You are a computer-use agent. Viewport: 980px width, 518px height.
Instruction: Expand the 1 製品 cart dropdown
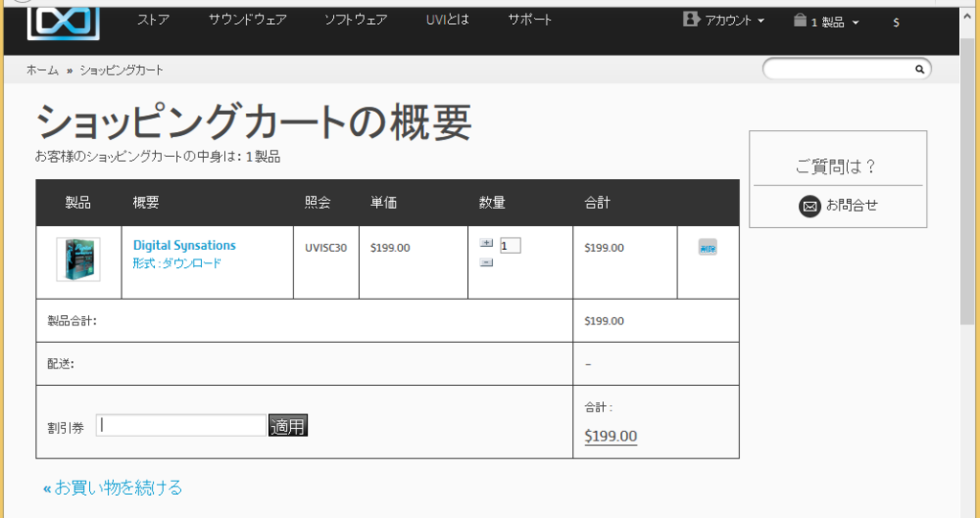point(835,23)
